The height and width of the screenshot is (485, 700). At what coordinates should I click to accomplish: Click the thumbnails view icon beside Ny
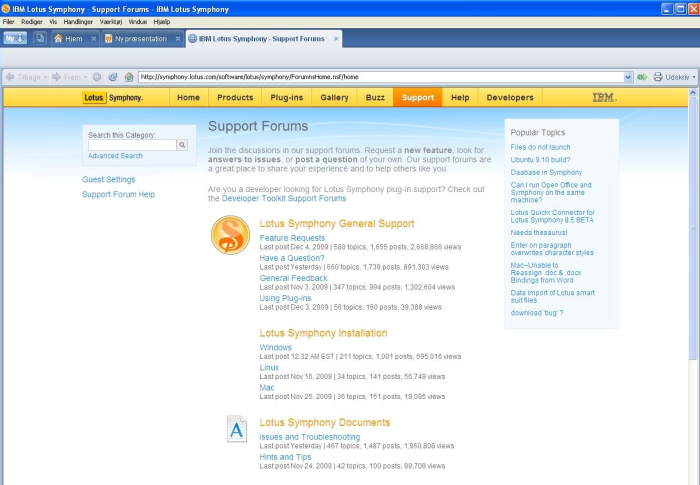point(40,38)
